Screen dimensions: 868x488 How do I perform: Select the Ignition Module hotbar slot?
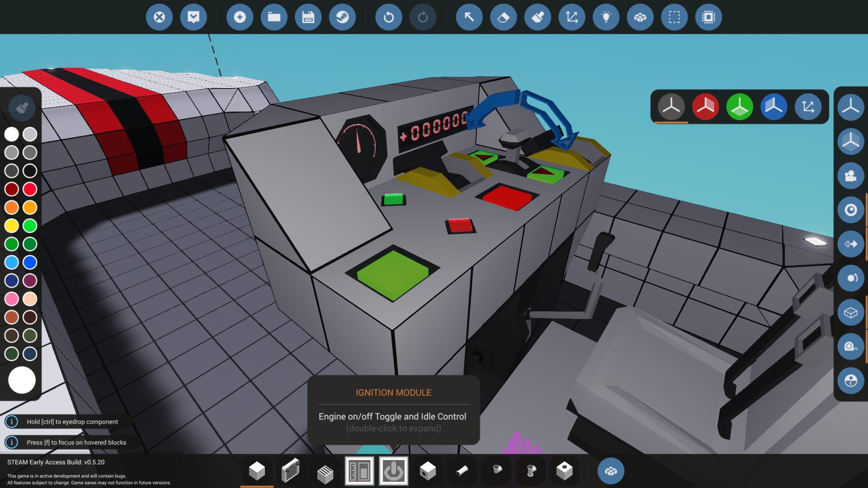(x=393, y=471)
